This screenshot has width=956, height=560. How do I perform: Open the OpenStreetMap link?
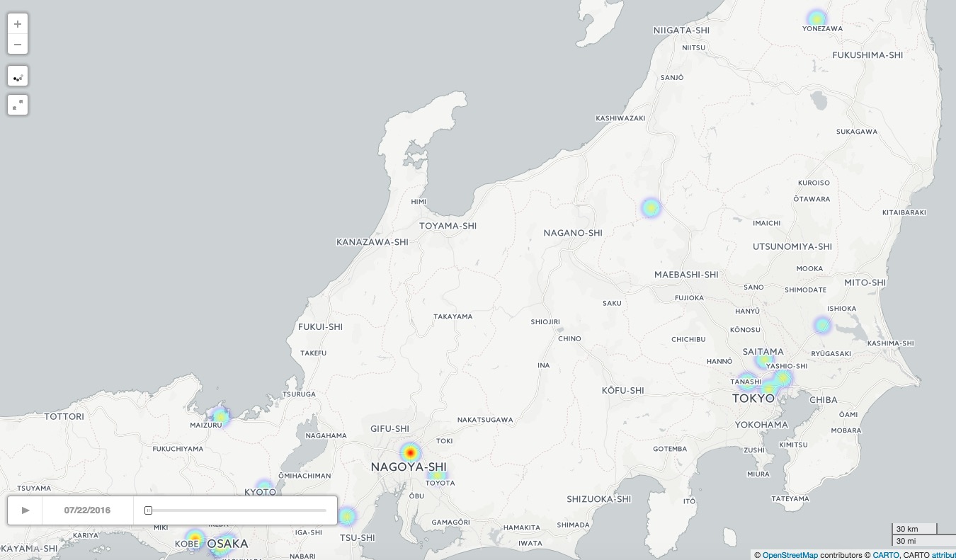tap(790, 555)
